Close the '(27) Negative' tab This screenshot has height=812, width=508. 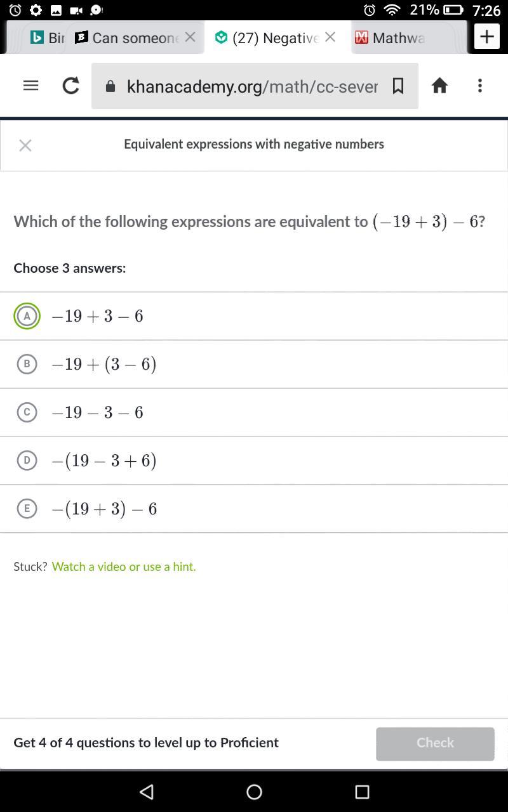click(x=330, y=37)
